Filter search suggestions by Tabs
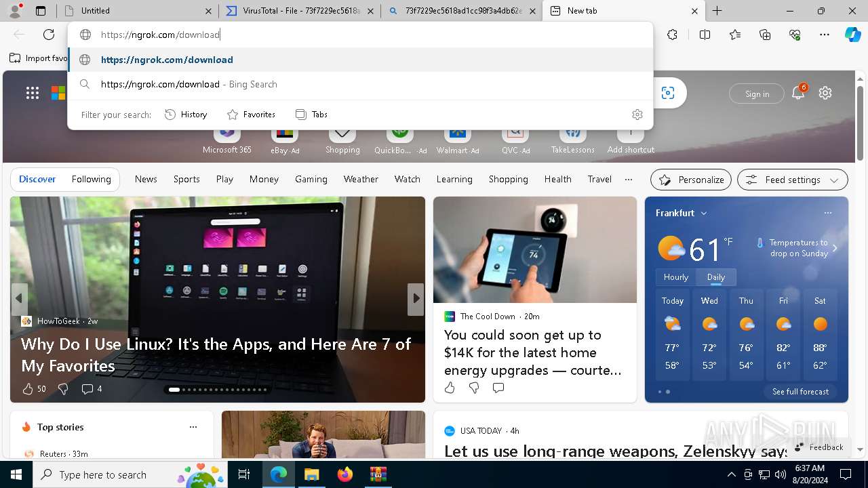Screen dimensions: 868x488 click(312, 115)
